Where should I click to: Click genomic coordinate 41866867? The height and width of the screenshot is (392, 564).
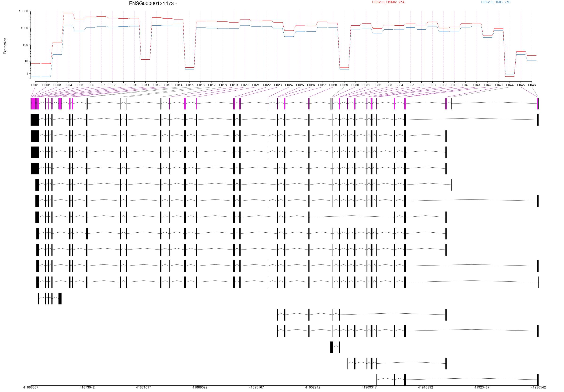coord(31,388)
